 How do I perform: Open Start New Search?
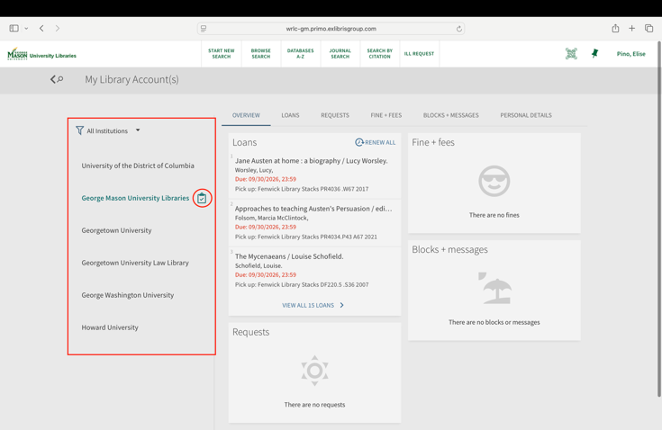click(x=221, y=54)
